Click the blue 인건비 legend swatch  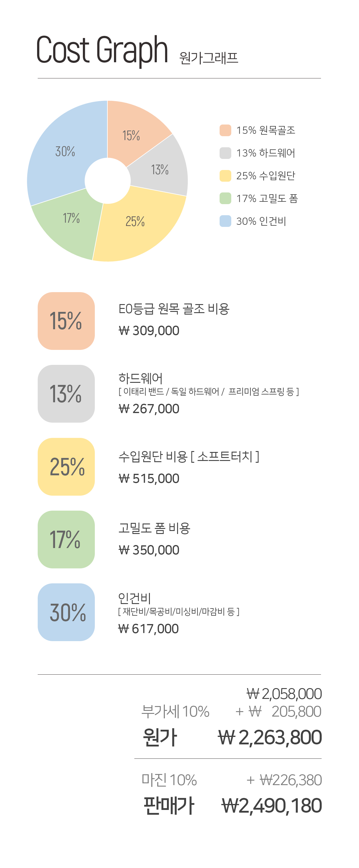[225, 221]
